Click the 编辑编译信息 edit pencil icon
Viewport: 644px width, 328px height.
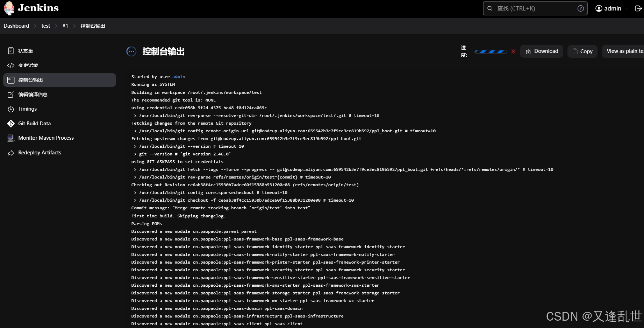(x=11, y=95)
